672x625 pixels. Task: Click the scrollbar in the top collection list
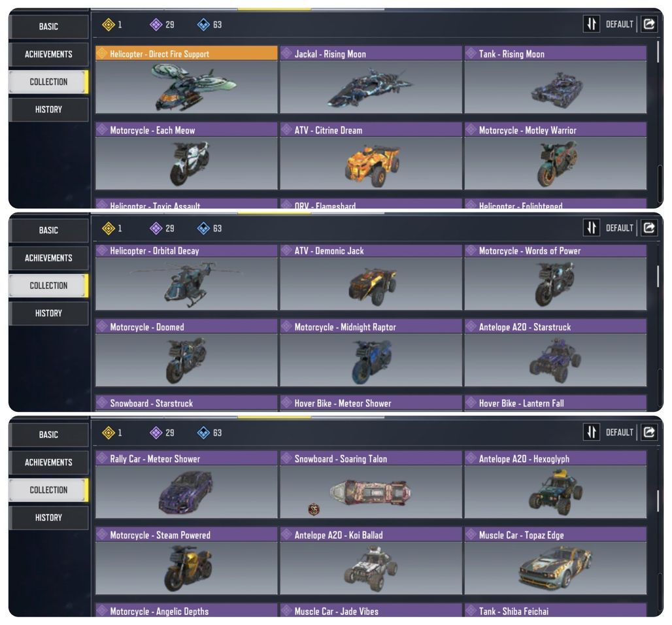[658, 52]
